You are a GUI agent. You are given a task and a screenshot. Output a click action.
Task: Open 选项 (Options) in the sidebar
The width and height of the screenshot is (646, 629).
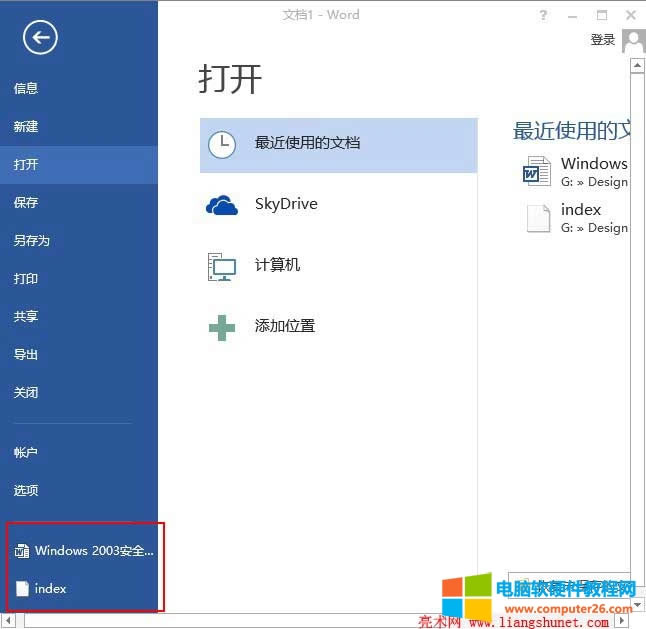tap(26, 491)
